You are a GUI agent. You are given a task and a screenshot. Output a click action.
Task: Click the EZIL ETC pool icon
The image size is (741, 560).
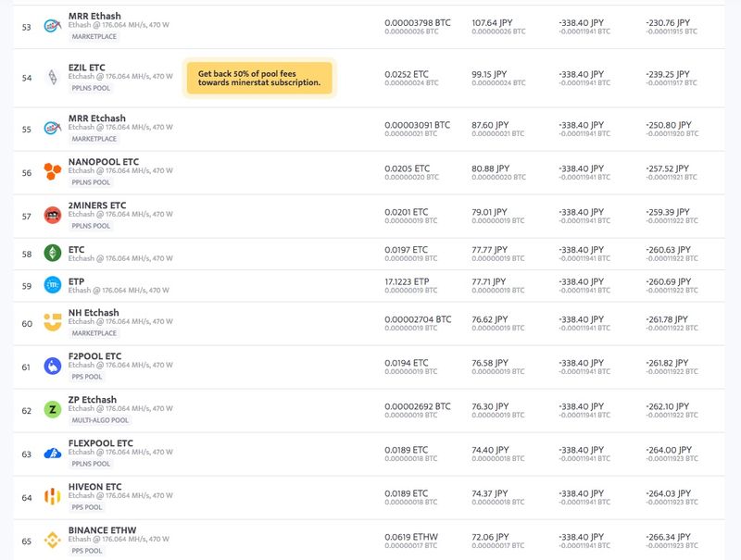coord(52,78)
